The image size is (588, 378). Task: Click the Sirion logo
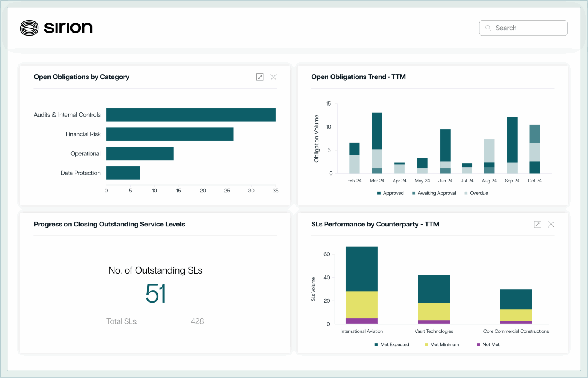[56, 28]
